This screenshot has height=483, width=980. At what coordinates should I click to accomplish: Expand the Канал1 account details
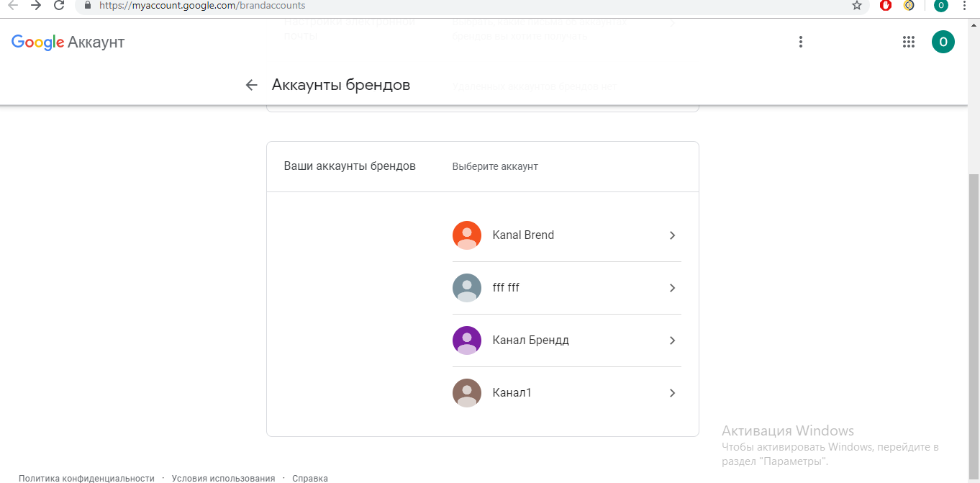click(672, 392)
